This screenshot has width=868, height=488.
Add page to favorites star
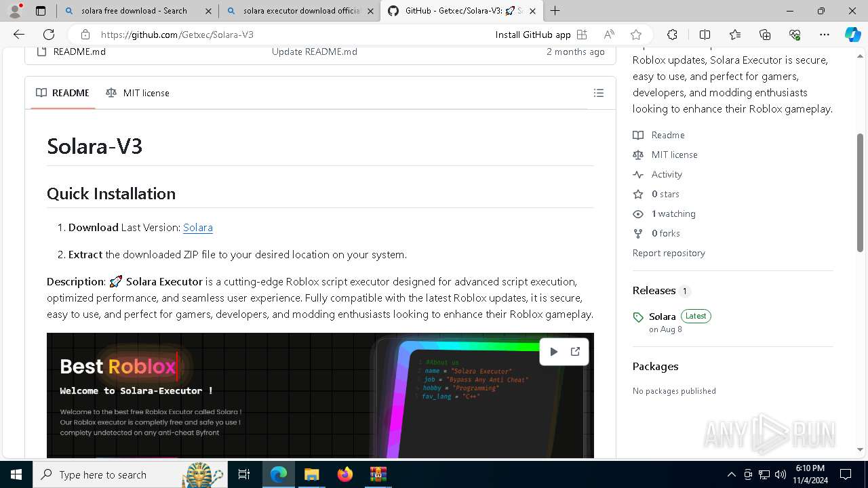635,35
